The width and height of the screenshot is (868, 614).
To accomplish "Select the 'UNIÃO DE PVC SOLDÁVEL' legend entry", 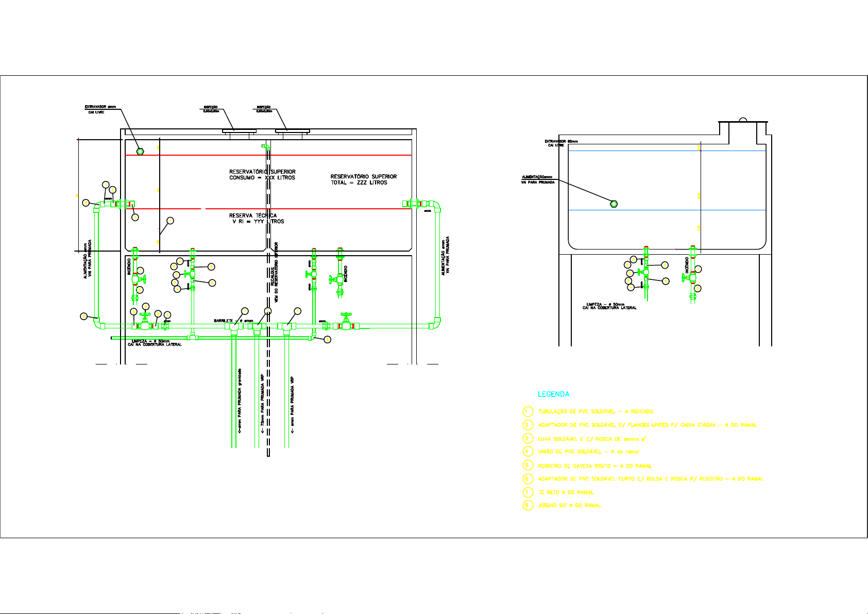I will pos(588,452).
